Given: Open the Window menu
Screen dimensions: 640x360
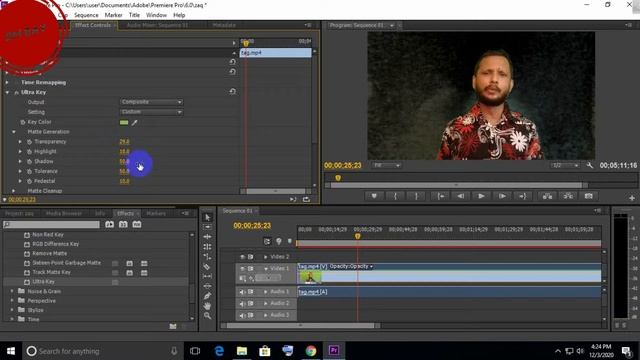Looking at the screenshot, I should click(x=156, y=15).
